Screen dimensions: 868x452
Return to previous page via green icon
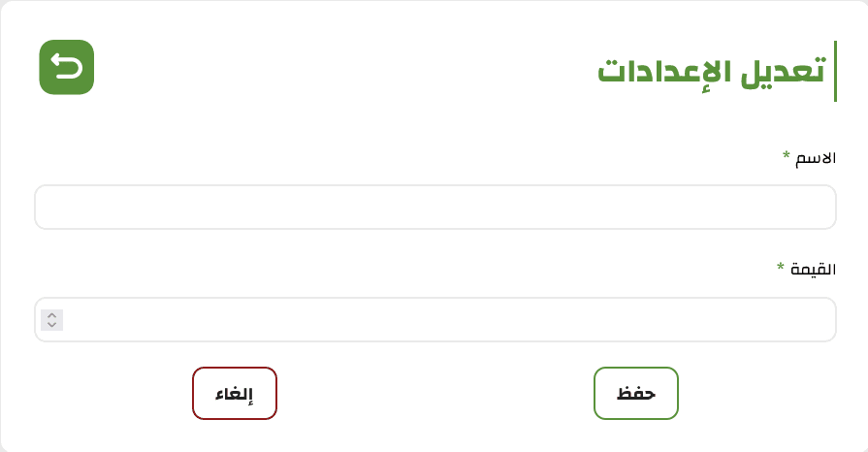coord(66,67)
